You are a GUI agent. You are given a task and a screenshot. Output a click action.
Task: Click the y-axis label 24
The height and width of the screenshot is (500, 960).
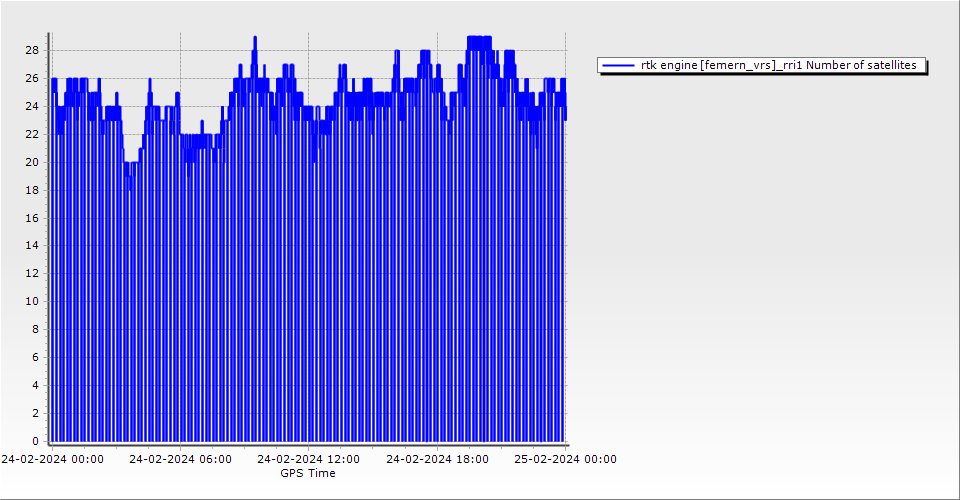point(32,106)
